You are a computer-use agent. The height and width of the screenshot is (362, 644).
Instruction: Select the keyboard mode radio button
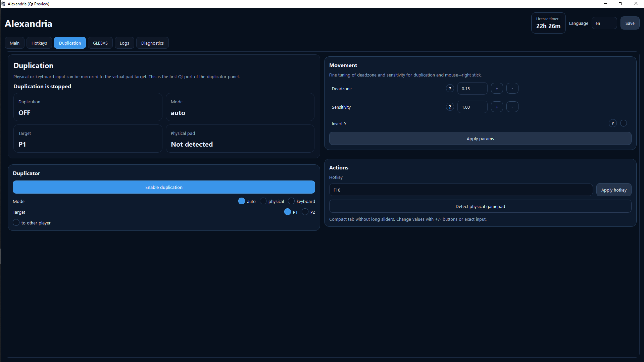(291, 201)
